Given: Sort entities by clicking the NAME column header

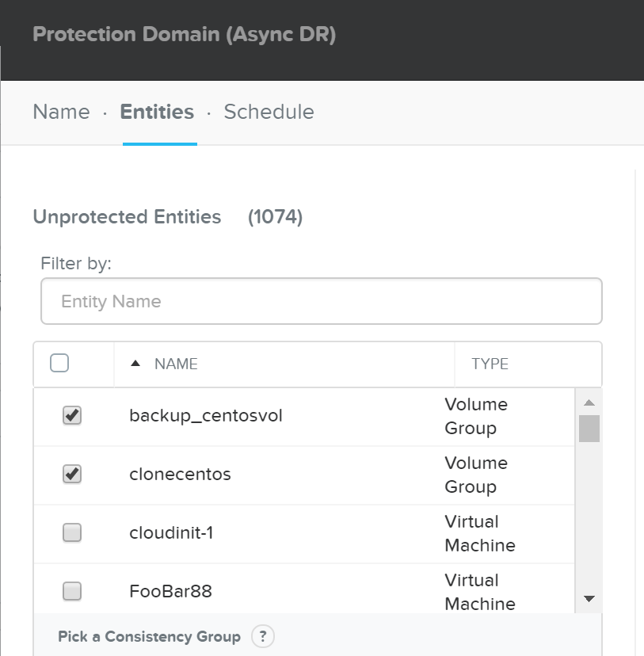Looking at the screenshot, I should coord(176,363).
